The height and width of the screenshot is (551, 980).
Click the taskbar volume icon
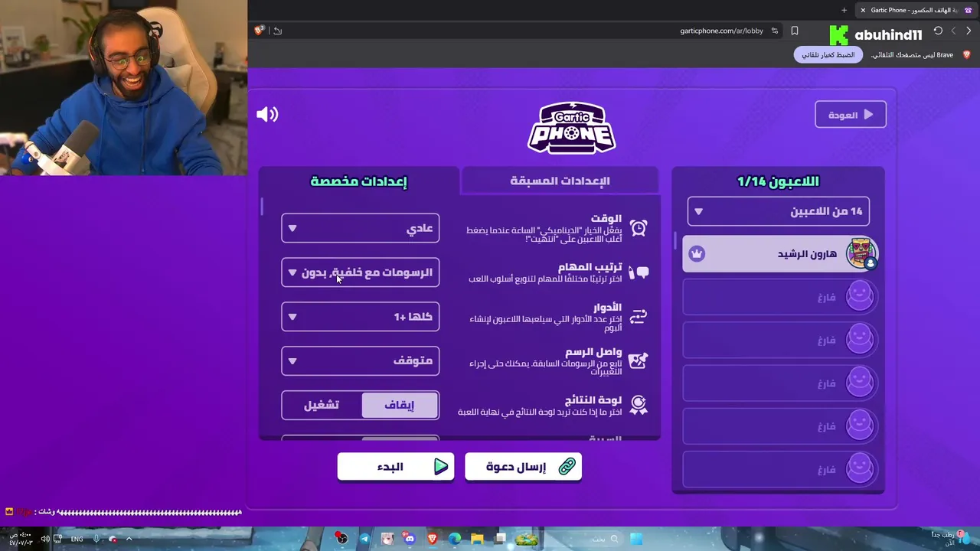pyautogui.click(x=45, y=539)
